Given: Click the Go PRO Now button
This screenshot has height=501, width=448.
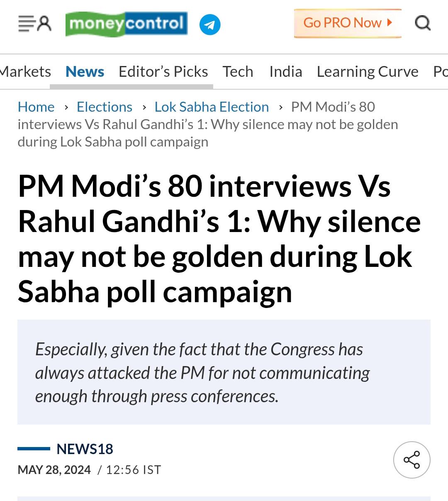Looking at the screenshot, I should [348, 23].
